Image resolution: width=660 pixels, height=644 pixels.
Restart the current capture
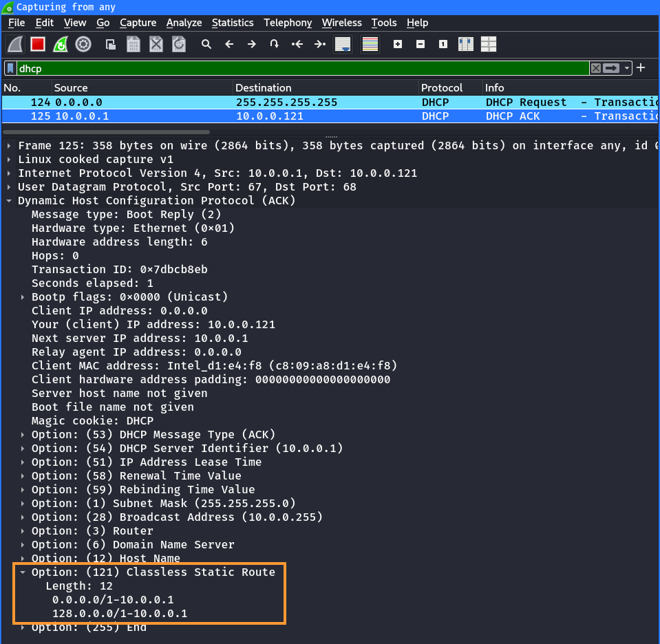(x=61, y=45)
